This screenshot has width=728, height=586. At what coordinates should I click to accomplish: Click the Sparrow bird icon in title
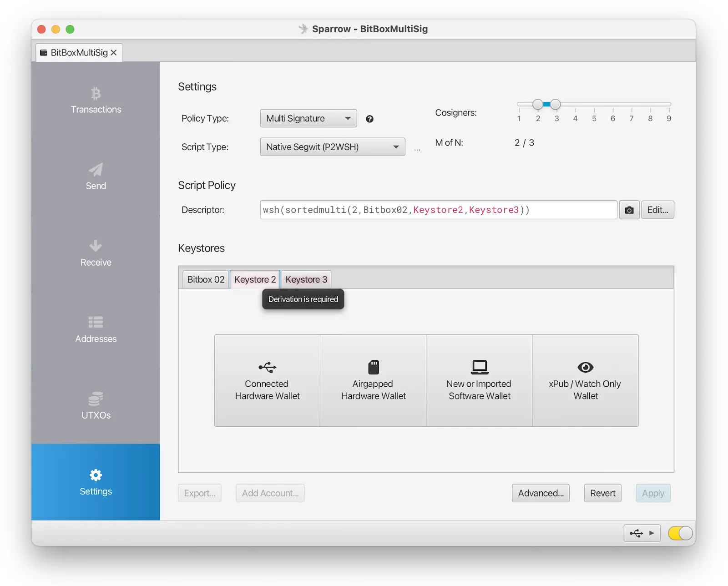[x=303, y=29]
